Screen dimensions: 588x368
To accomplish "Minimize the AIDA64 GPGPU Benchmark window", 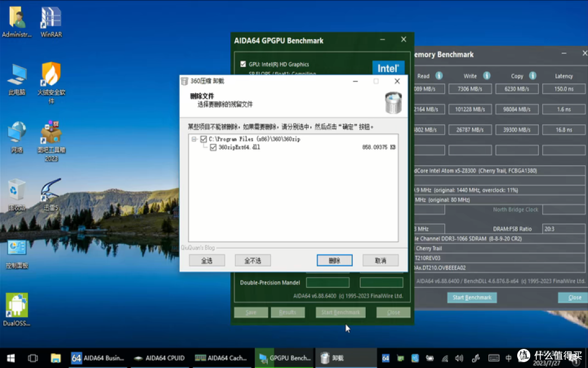I will coord(383,39).
